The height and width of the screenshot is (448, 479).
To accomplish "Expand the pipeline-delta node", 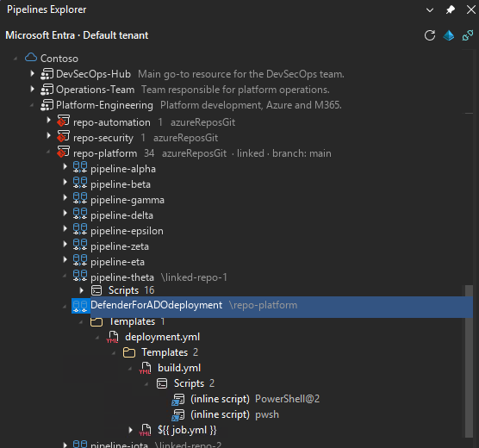I will 65,213.
